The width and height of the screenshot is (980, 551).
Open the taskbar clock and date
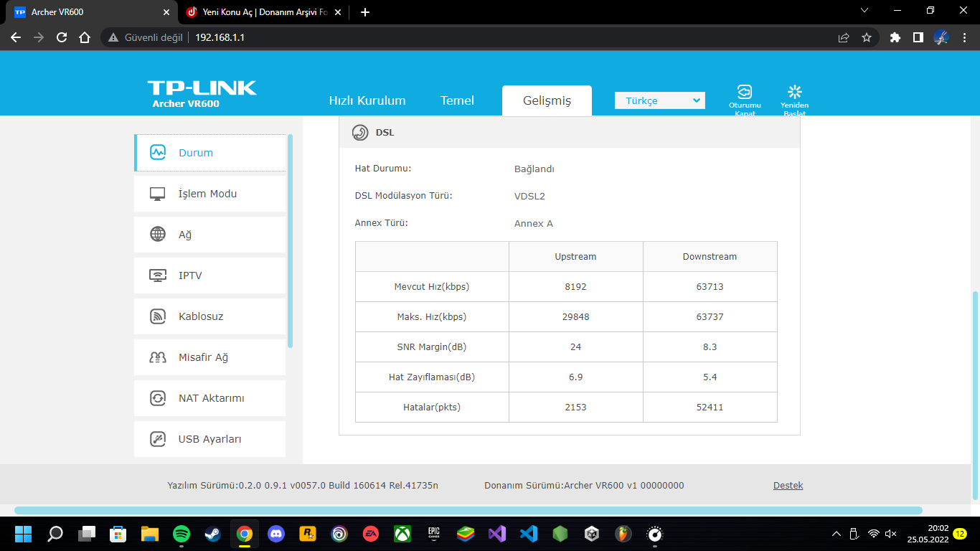coord(928,534)
